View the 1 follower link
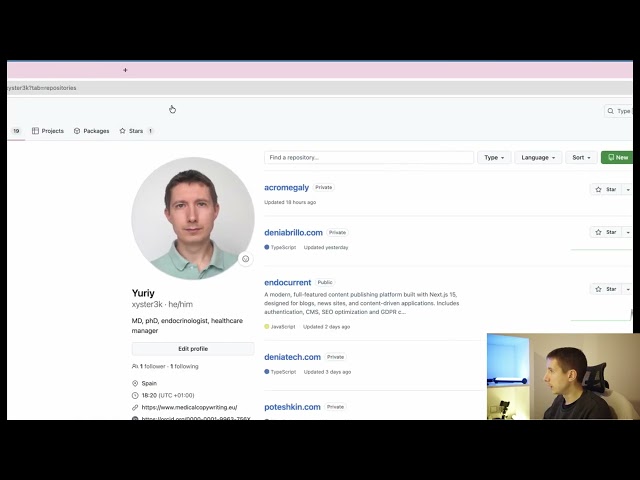Image resolution: width=640 pixels, height=480 pixels. point(153,367)
